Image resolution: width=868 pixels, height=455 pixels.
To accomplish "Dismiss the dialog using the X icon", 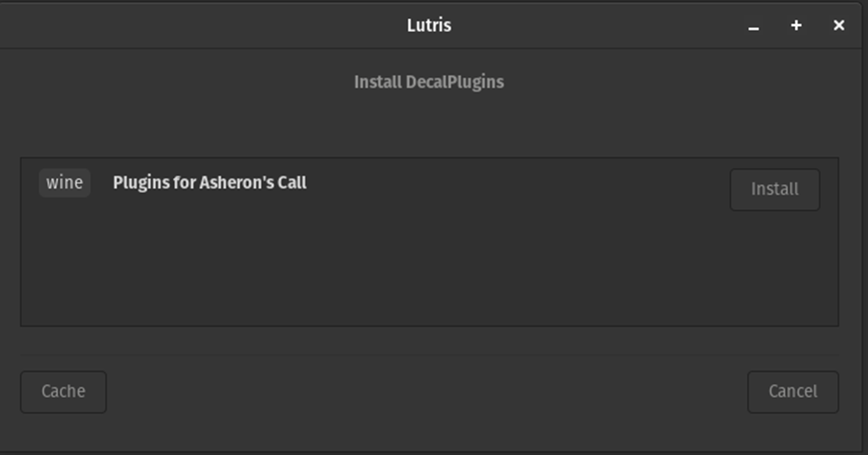I will click(x=839, y=26).
